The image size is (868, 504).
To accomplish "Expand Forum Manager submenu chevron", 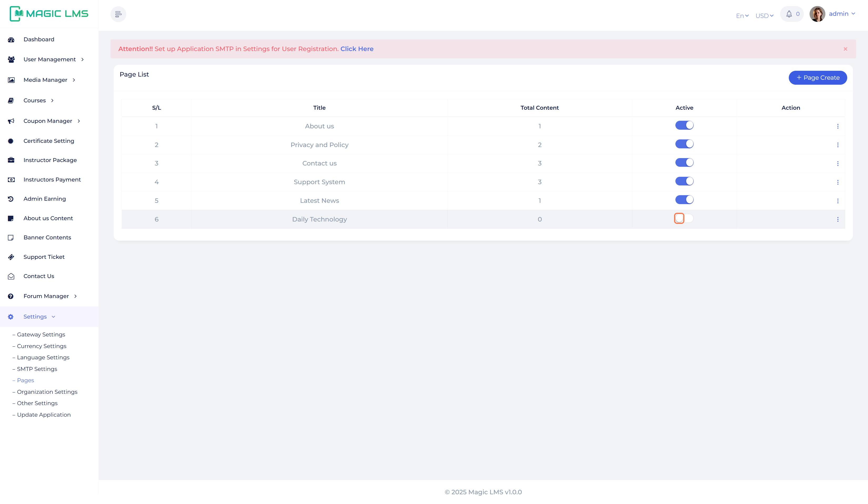I will pos(76,296).
